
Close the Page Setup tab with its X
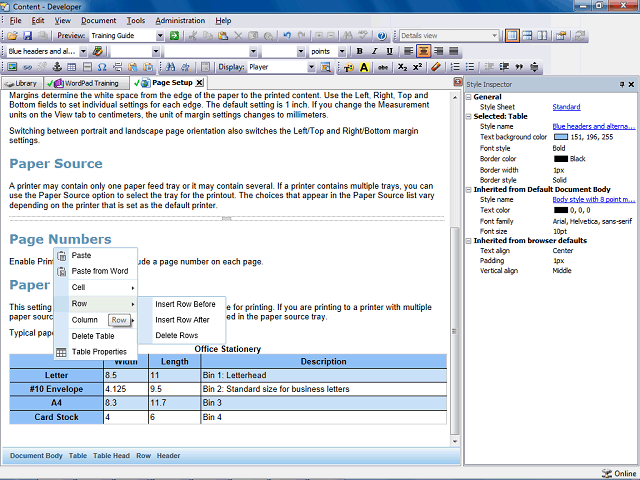[x=199, y=83]
